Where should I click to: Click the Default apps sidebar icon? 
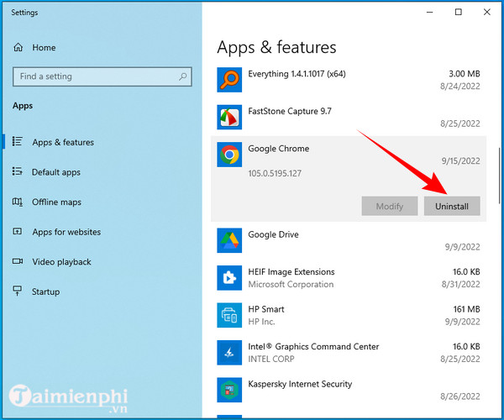click(18, 171)
